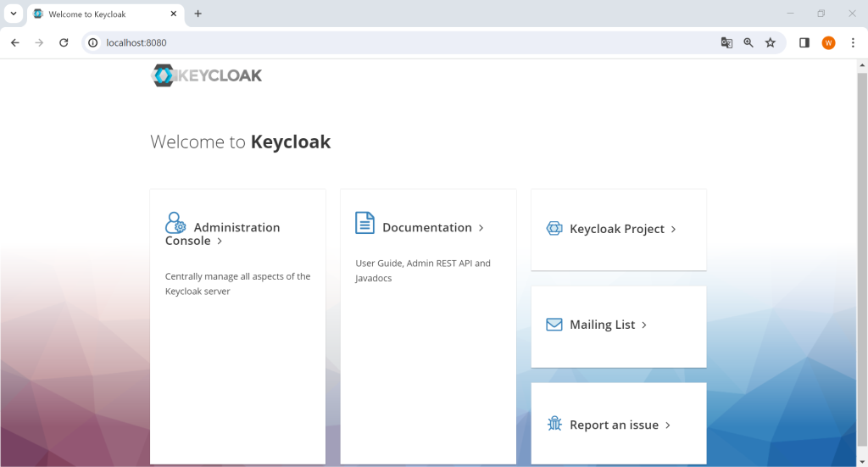Open the profile avatar W
The height and width of the screenshot is (467, 868).
click(x=829, y=42)
